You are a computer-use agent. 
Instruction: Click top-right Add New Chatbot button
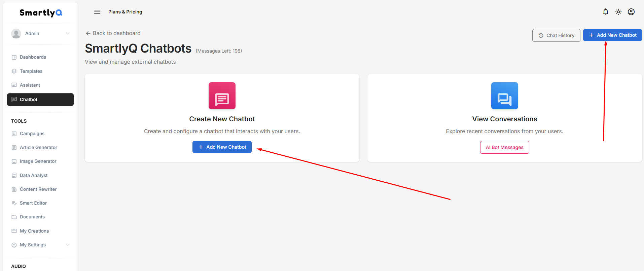tap(612, 35)
